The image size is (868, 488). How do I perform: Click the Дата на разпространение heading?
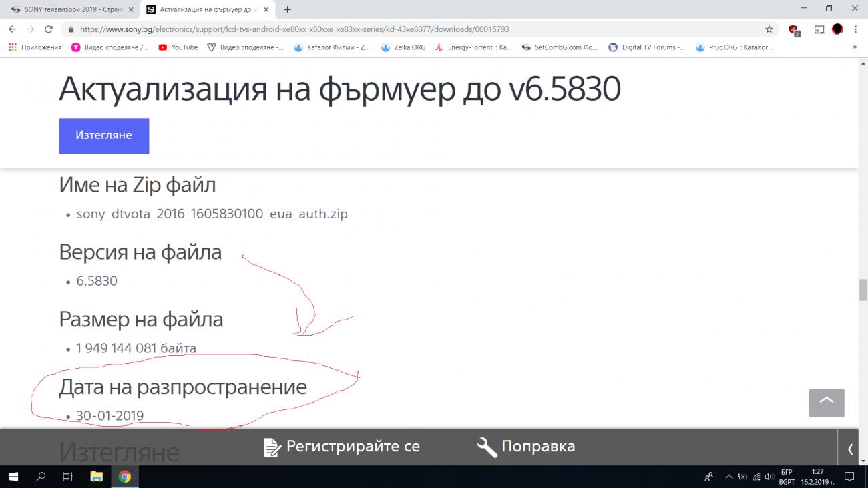[x=183, y=387]
